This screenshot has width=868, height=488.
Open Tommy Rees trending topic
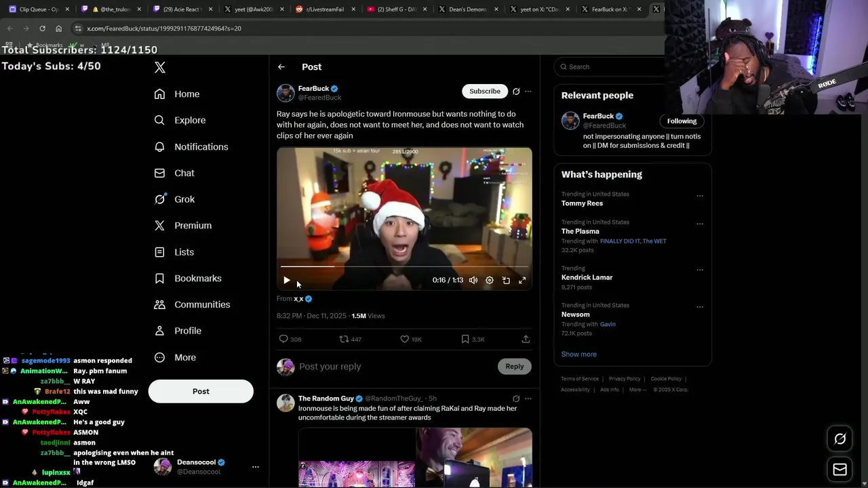pos(582,203)
